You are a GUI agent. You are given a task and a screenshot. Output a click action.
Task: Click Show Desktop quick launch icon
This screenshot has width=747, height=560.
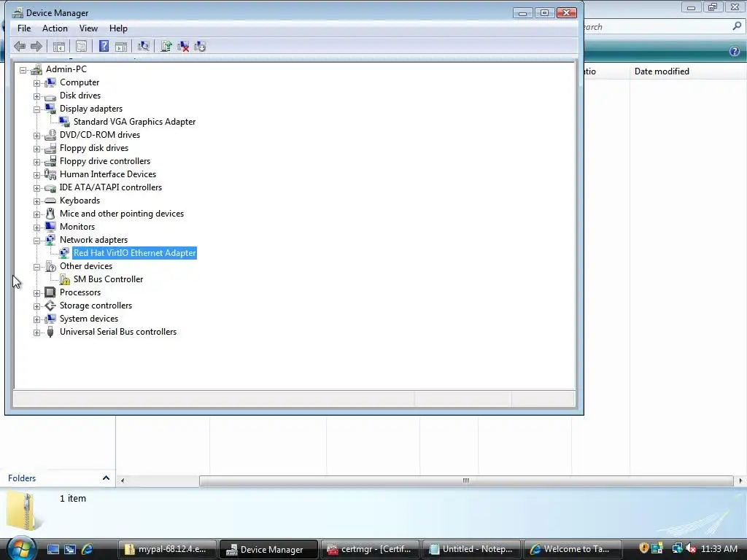click(x=53, y=549)
